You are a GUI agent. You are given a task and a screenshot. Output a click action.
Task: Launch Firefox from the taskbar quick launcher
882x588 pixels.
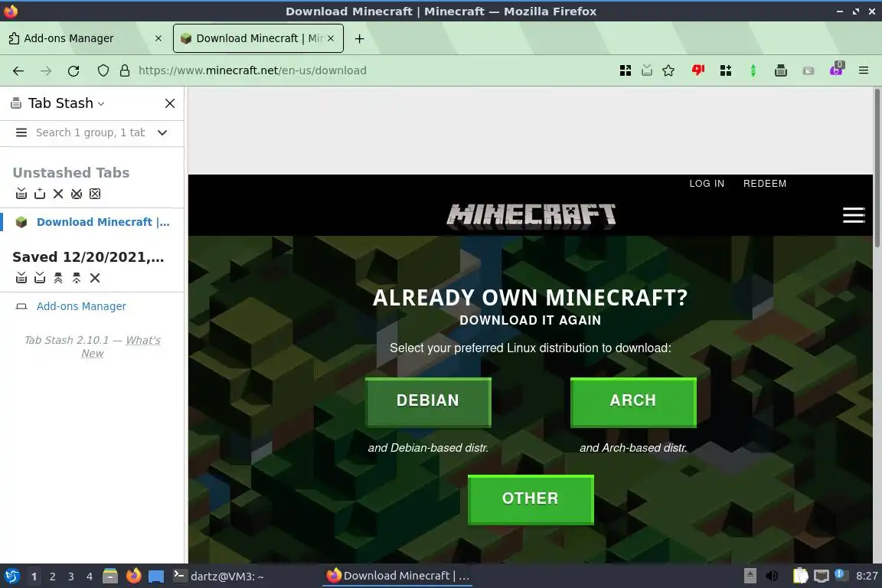(x=134, y=576)
